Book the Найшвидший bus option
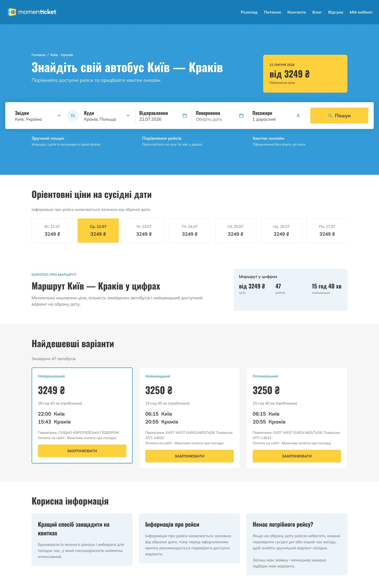 [189, 456]
